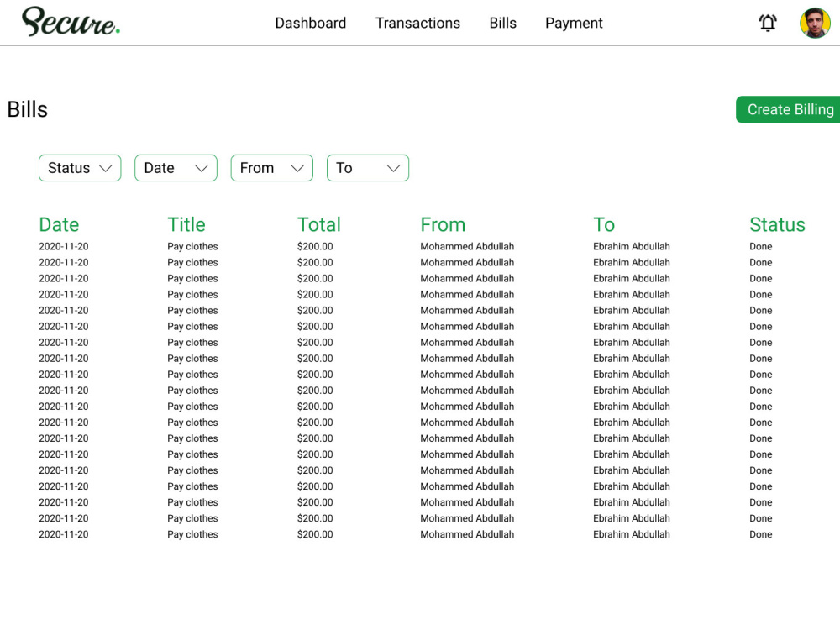Go to the Dashboard page
The height and width of the screenshot is (630, 840).
tap(311, 23)
